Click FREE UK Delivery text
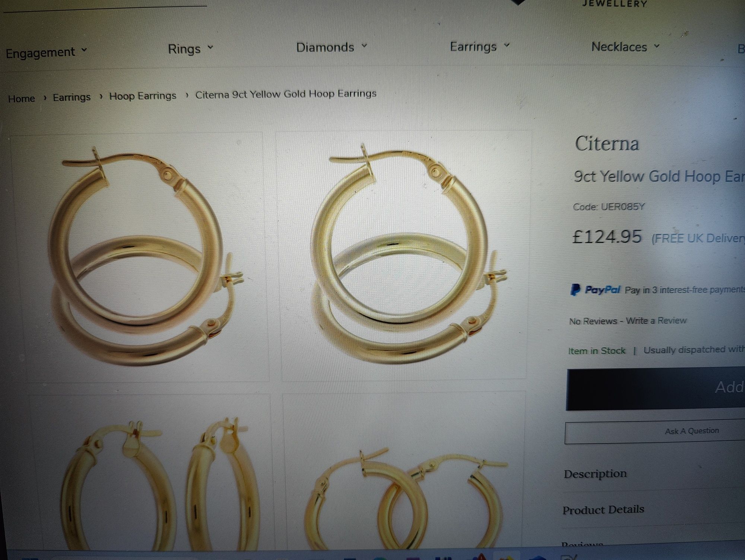745x560 pixels. tap(698, 238)
